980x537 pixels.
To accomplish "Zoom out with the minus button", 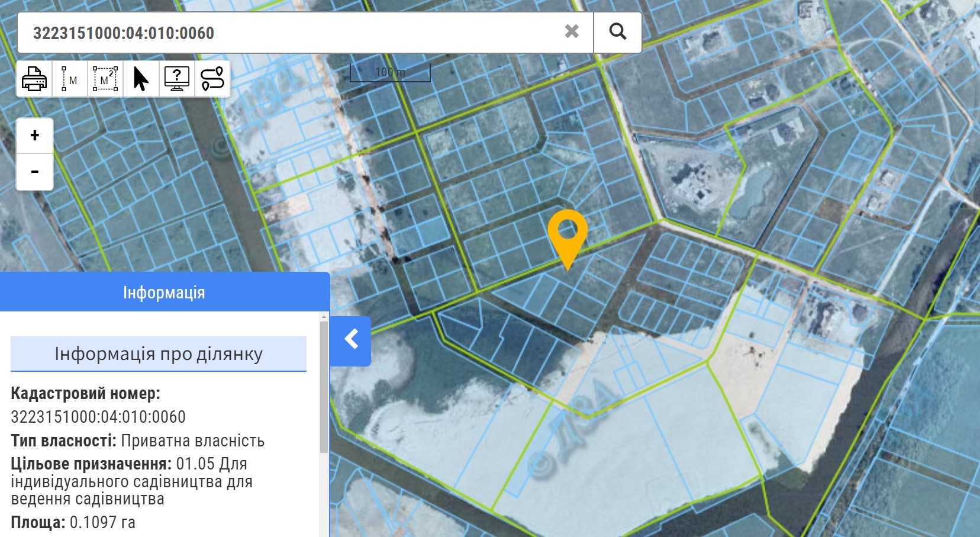I will tap(35, 172).
